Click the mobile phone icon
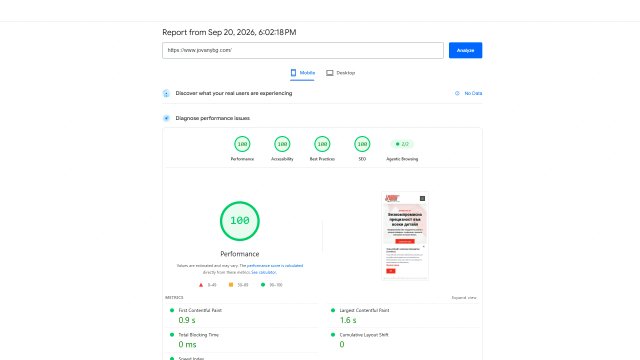The image size is (640, 360). (293, 73)
